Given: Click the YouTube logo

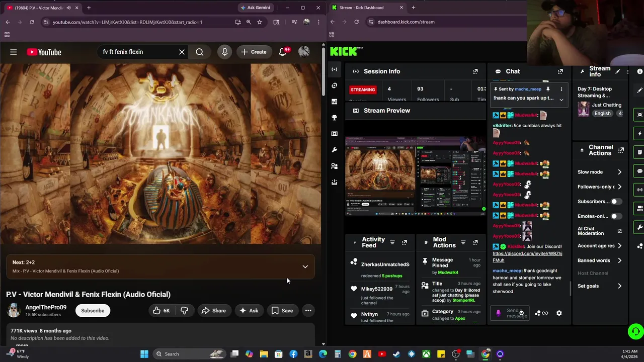Looking at the screenshot, I should coord(44,52).
